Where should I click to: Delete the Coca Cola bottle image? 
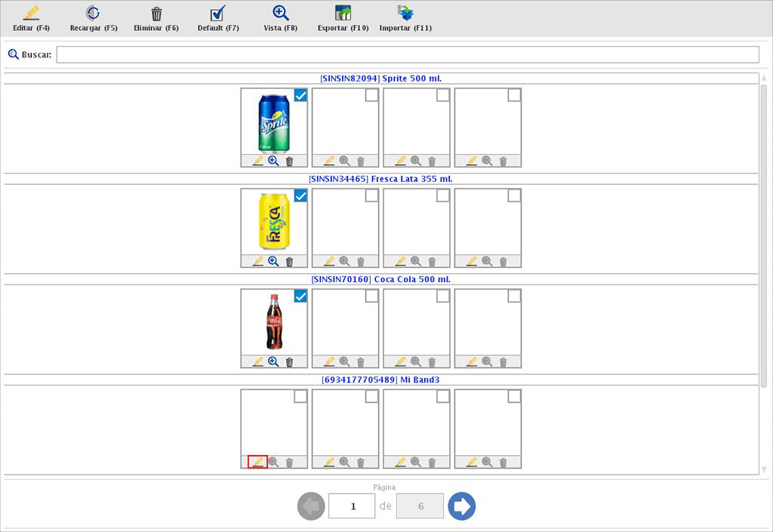coord(289,361)
